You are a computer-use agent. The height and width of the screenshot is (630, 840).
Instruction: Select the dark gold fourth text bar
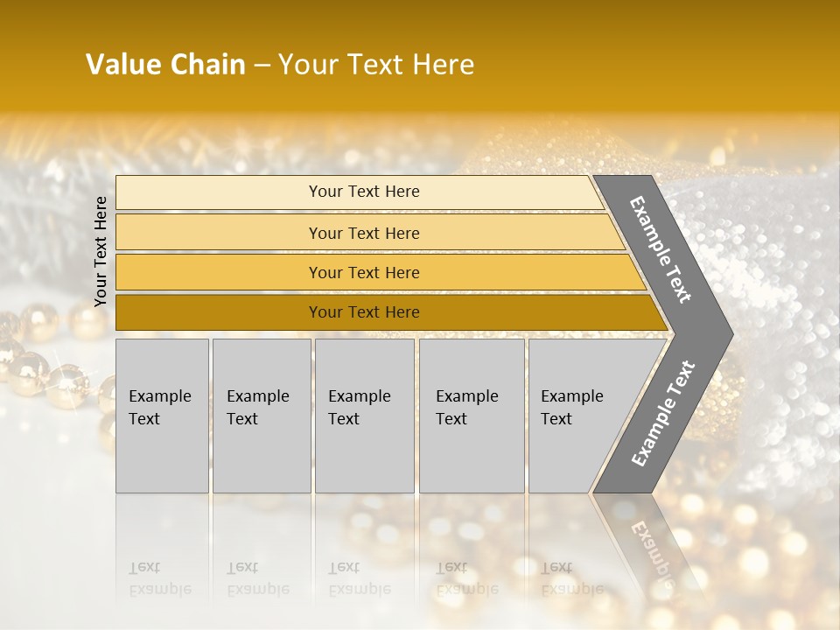click(x=363, y=312)
